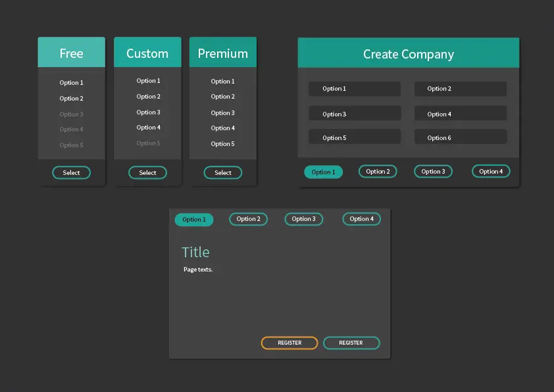Click Select button under Free plan
The height and width of the screenshot is (392, 554).
coord(71,173)
